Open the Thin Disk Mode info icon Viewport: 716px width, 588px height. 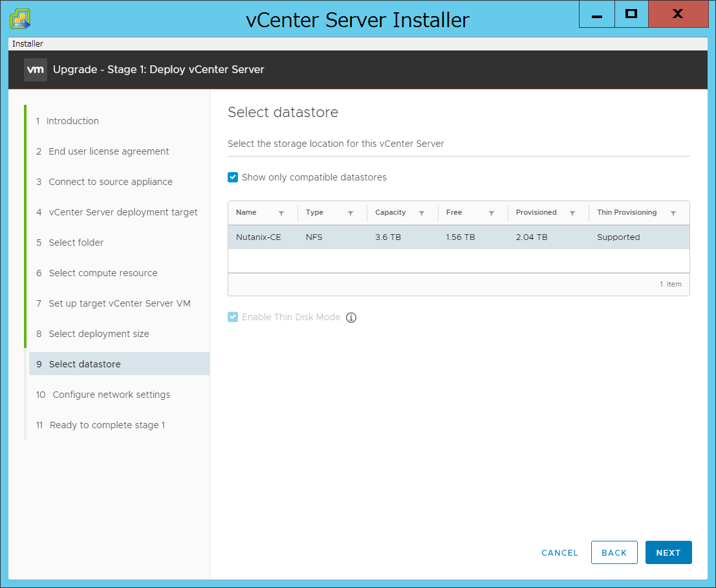[351, 317]
